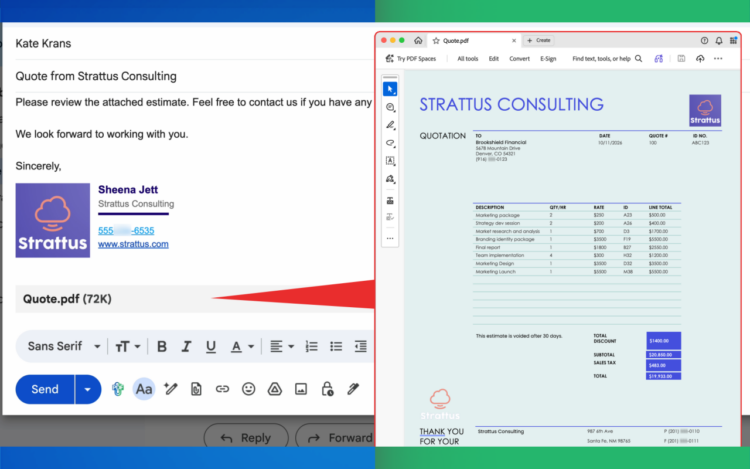Decrease indent in the email body
Image resolution: width=750 pixels, height=469 pixels.
point(360,347)
